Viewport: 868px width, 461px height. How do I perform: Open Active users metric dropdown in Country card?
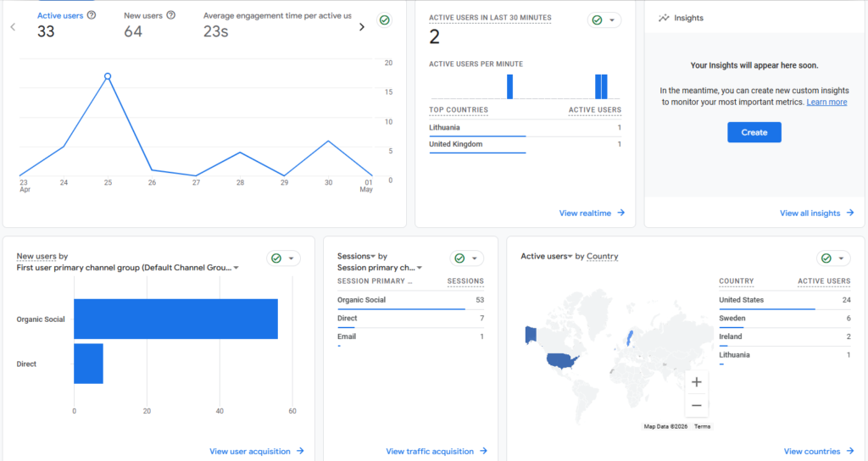[x=547, y=256]
